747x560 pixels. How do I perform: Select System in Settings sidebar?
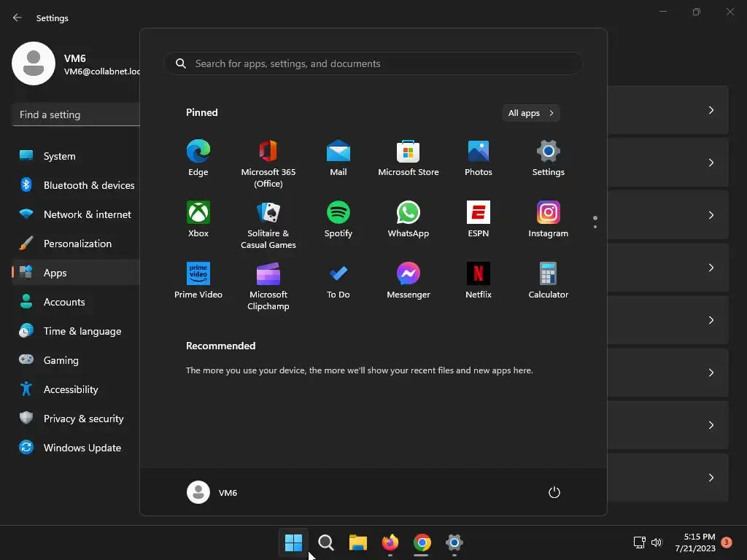pos(76,156)
